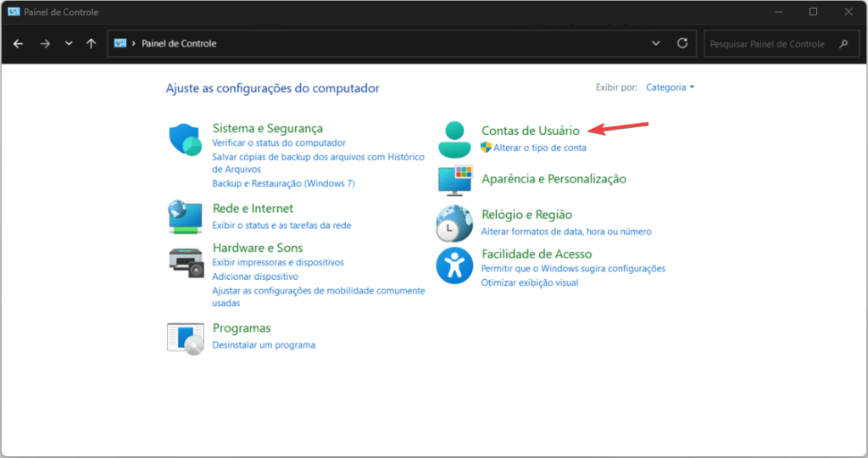
Task: Open Alterar o tipo de conta link
Action: coord(540,148)
